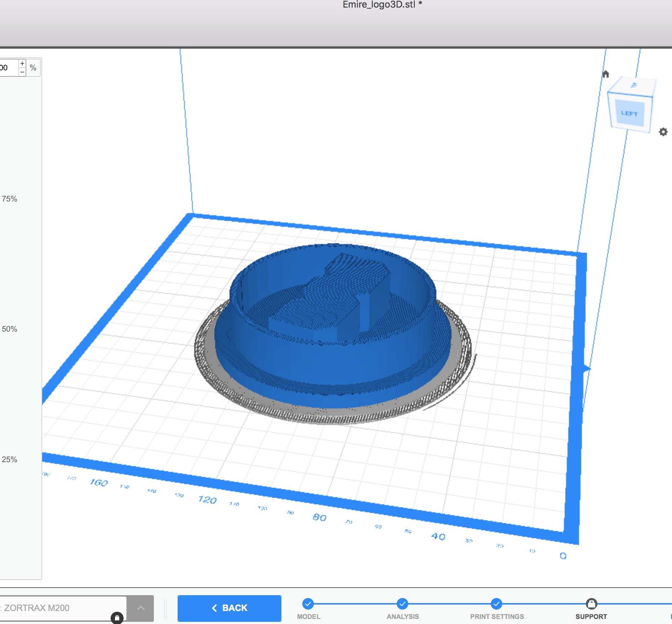Increase percentage with the plus stepper

pyautogui.click(x=22, y=64)
